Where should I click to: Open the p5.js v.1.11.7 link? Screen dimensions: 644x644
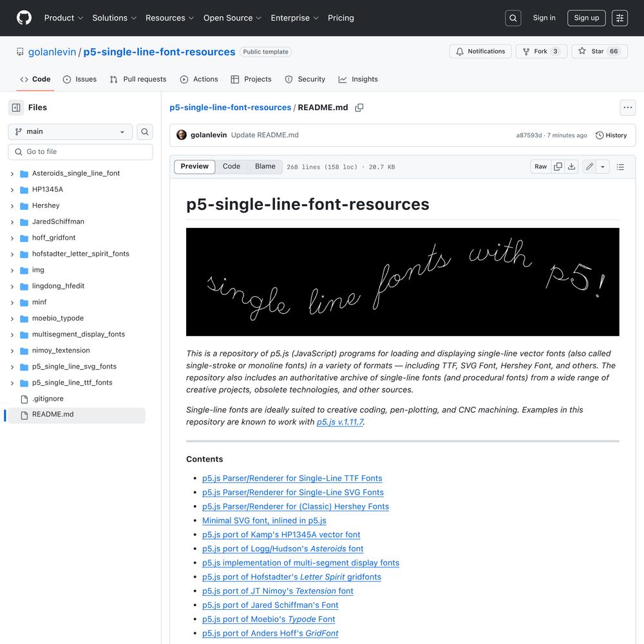(x=340, y=422)
